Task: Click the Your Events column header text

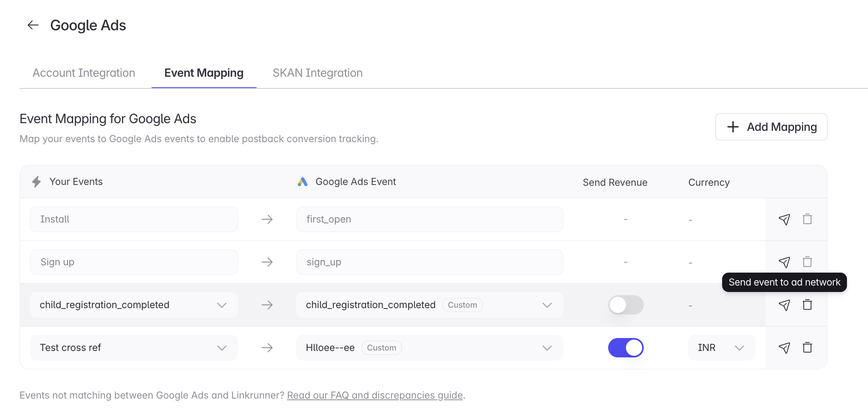Action: pos(76,182)
